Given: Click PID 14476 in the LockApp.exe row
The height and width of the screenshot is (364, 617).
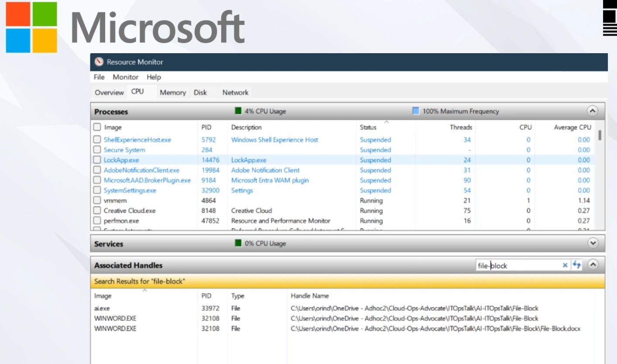Looking at the screenshot, I should click(210, 160).
